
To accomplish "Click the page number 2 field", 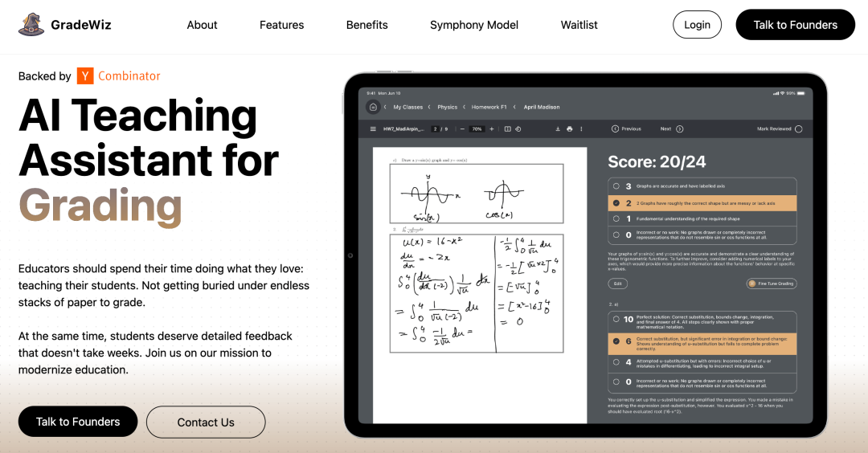I will coord(436,129).
